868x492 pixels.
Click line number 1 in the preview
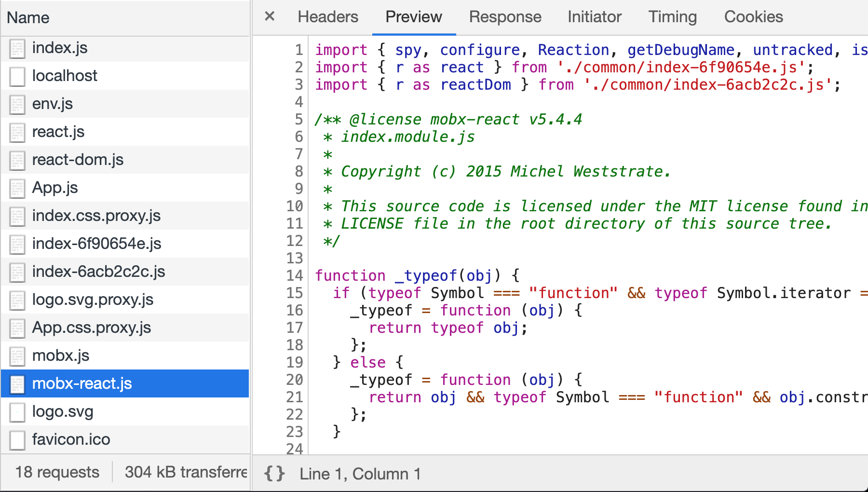click(299, 50)
